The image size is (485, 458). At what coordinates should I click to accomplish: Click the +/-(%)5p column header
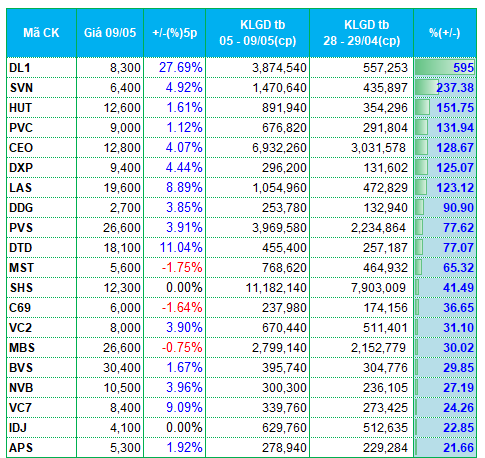175,33
